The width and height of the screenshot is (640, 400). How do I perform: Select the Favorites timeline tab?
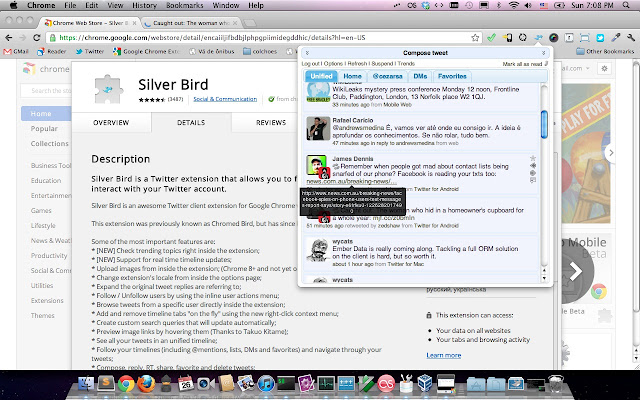[452, 76]
